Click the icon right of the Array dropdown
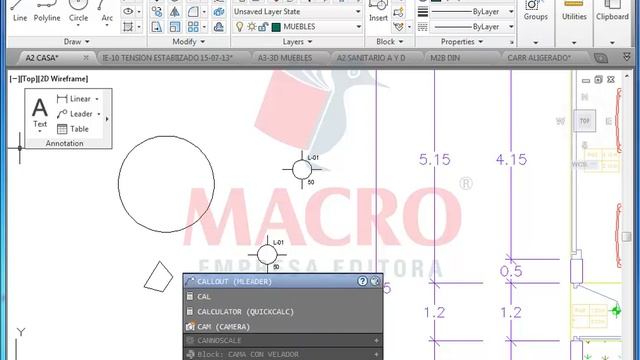 point(219,27)
